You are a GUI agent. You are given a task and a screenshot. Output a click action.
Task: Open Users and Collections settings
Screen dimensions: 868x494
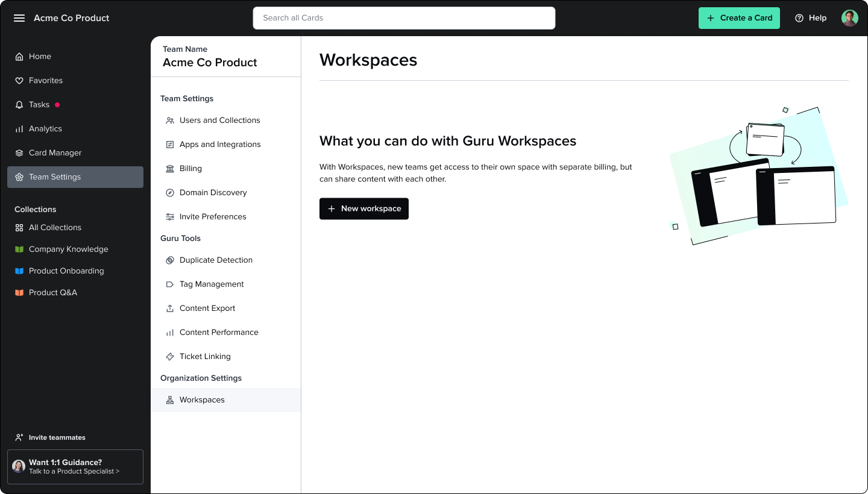point(226,120)
